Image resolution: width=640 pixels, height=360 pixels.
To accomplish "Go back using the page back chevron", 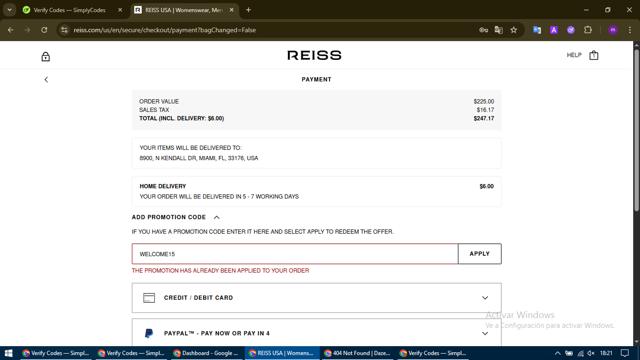I will (x=46, y=80).
